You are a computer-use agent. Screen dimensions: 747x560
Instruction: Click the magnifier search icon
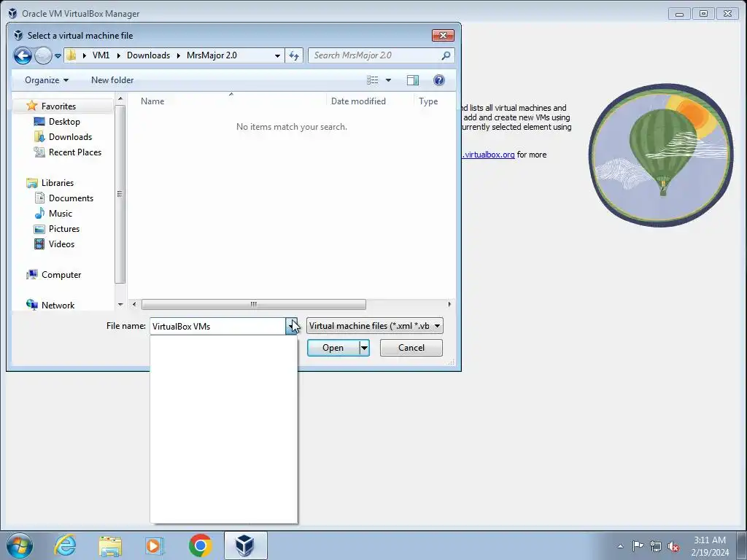(446, 55)
